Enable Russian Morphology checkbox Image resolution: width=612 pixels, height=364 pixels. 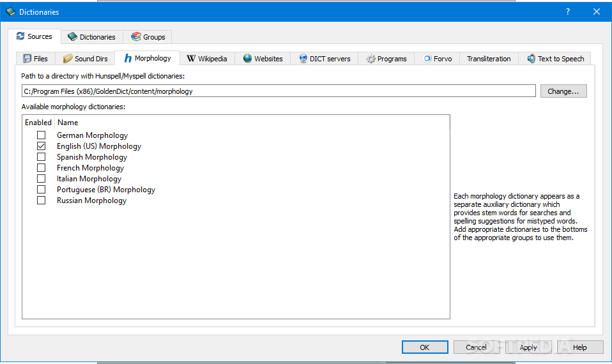41,200
